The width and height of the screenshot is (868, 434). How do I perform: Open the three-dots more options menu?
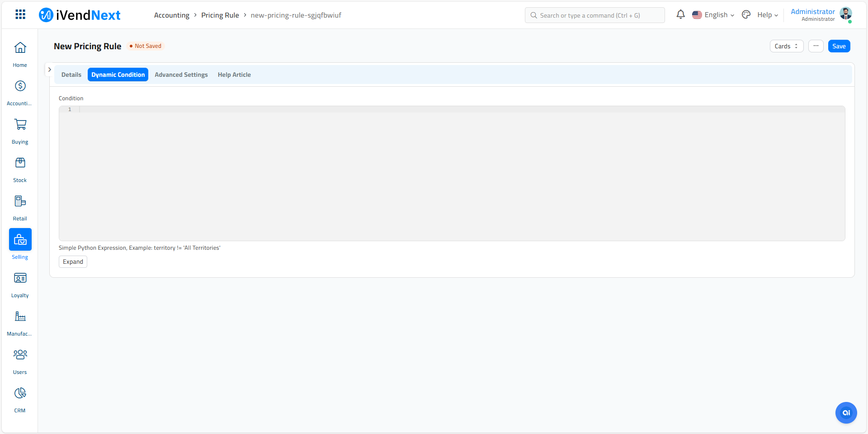coord(816,46)
